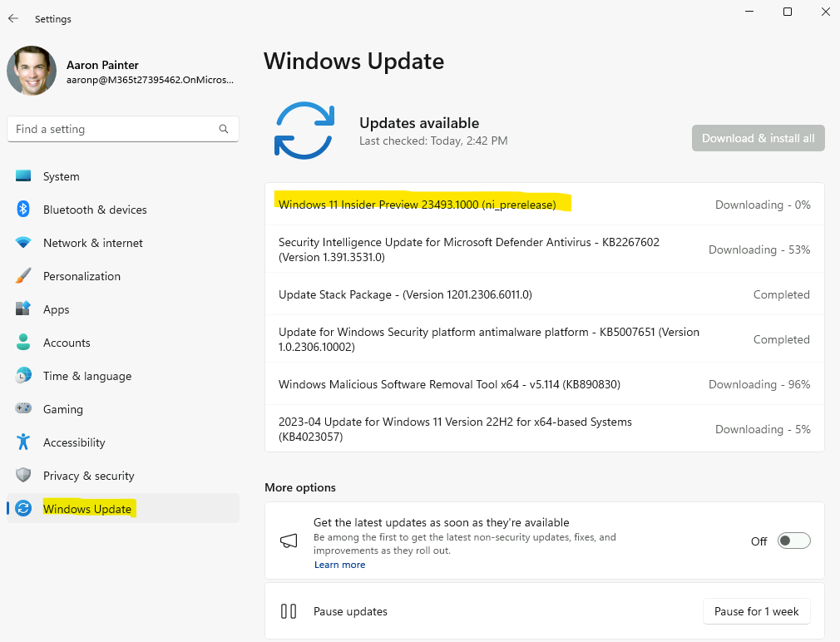
Task: Click the Personalization paintbrush icon
Action: [23, 276]
